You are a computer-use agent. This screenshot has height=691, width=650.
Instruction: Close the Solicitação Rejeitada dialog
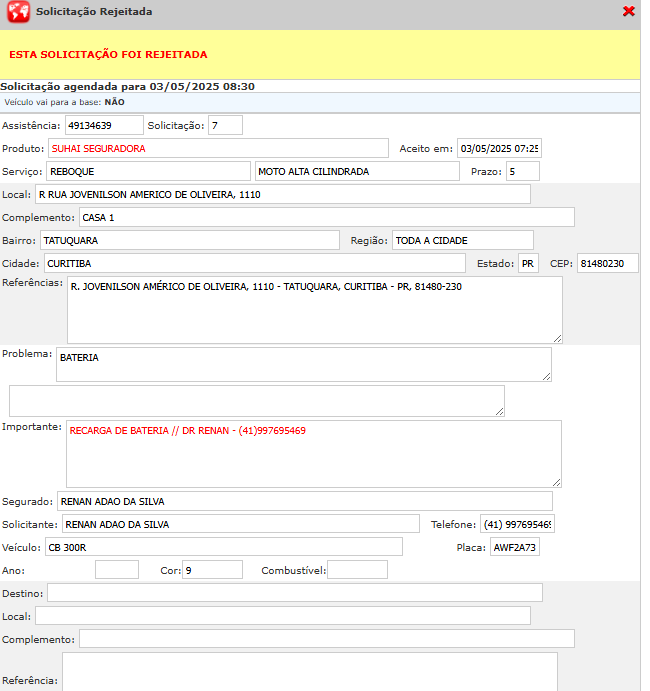tap(628, 11)
